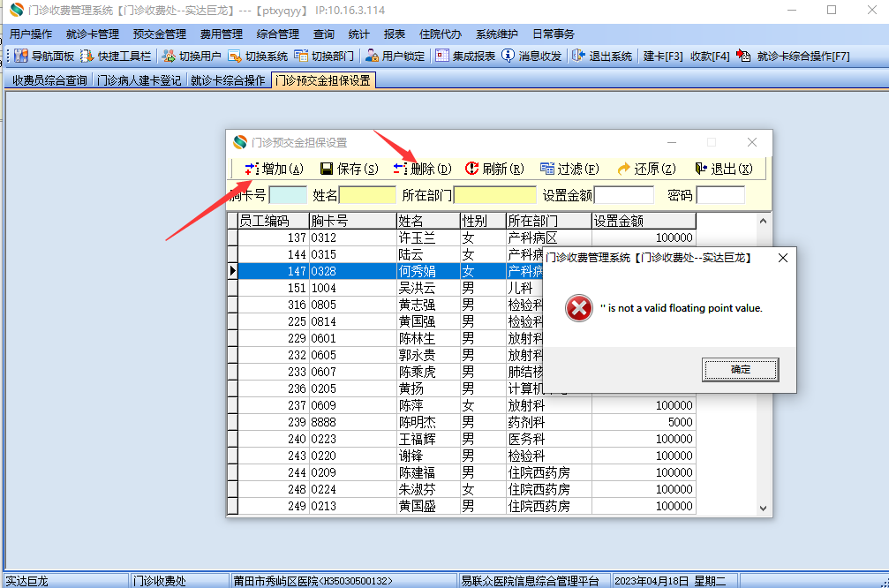The height and width of the screenshot is (588, 889).
Task: Open the 用户操作 menu
Action: (x=31, y=34)
